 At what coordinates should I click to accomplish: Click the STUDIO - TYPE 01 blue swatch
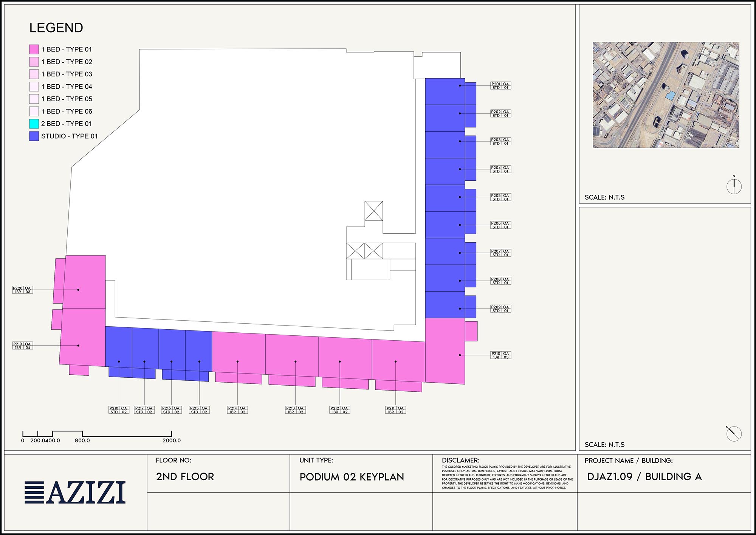tap(34, 136)
